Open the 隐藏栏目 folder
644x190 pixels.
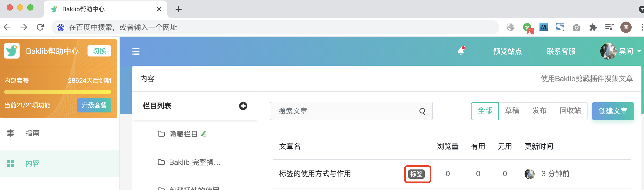(178, 134)
